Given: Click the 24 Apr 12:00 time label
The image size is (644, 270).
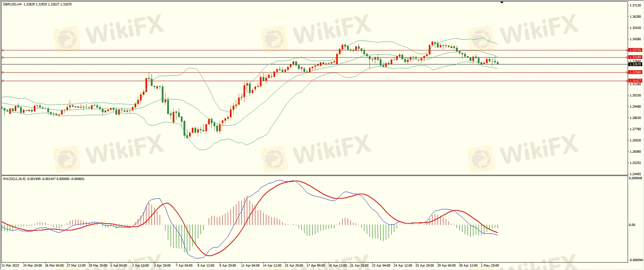Looking at the screenshot, I should tap(403, 266).
